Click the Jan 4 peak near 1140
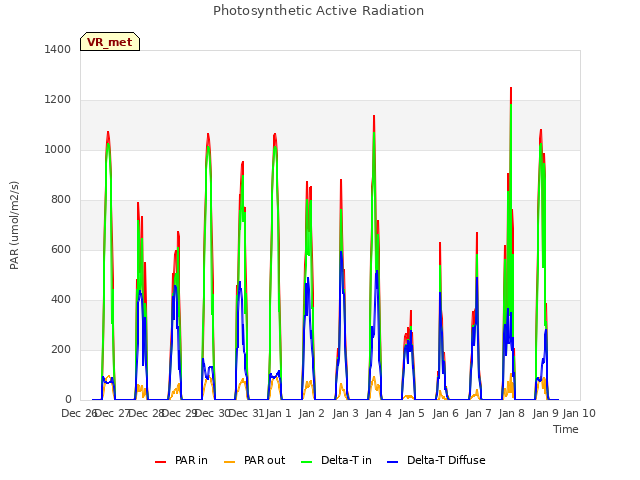 (x=373, y=116)
